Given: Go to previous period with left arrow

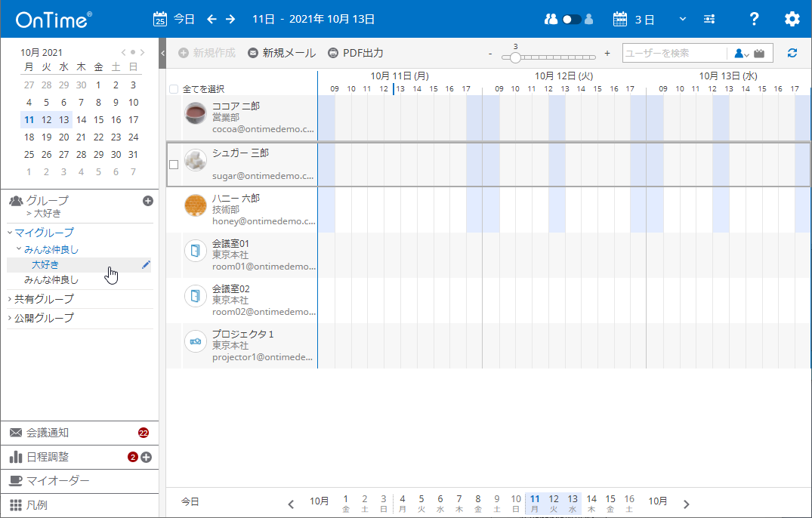Looking at the screenshot, I should (x=211, y=19).
